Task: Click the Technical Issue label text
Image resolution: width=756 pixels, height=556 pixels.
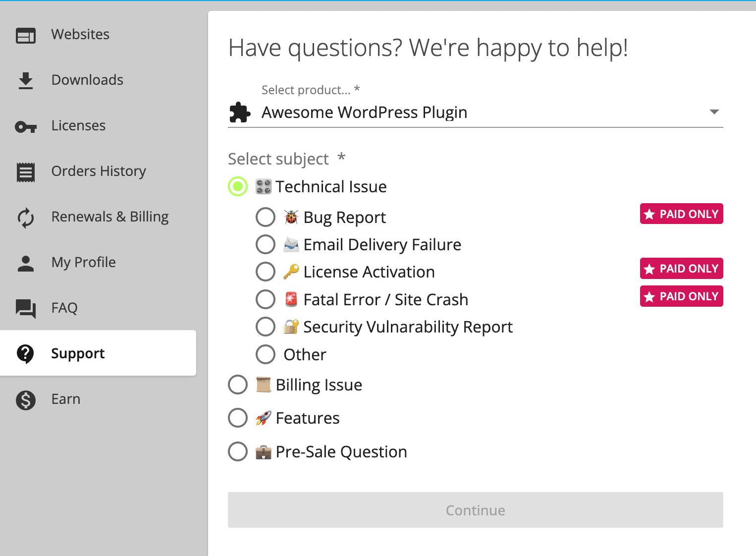Action: (331, 187)
